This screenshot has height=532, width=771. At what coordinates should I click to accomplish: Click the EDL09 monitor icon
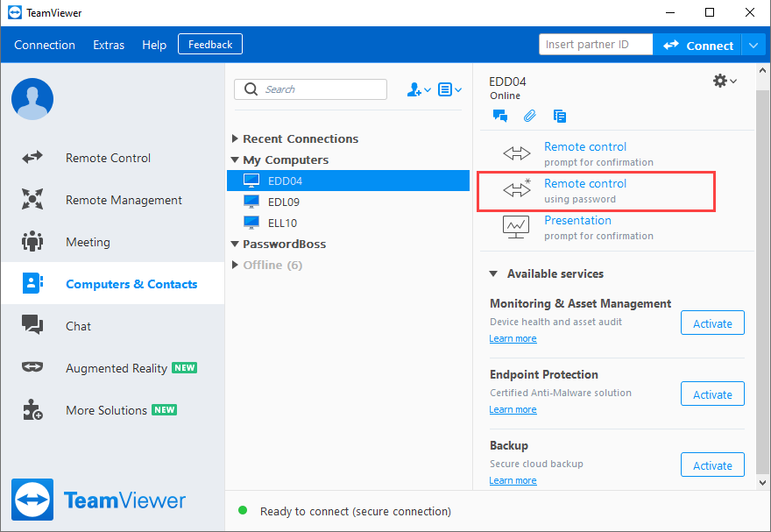251,202
